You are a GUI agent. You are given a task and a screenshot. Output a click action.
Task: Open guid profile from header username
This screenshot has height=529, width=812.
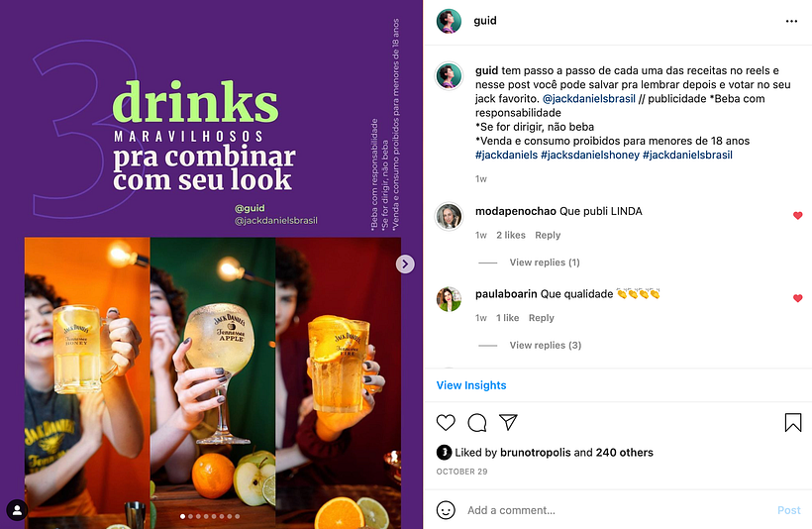tap(485, 21)
